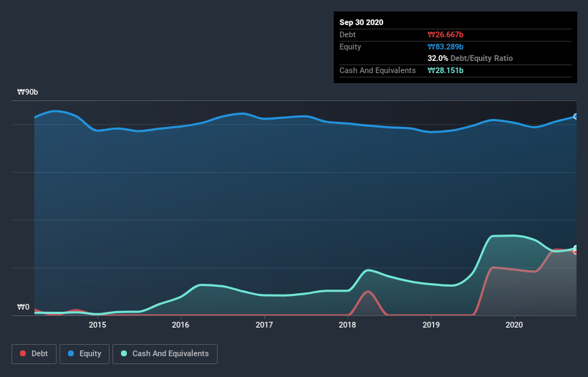Click the ₩0 y-axis label
This screenshot has height=377, width=588.
pyautogui.click(x=23, y=307)
